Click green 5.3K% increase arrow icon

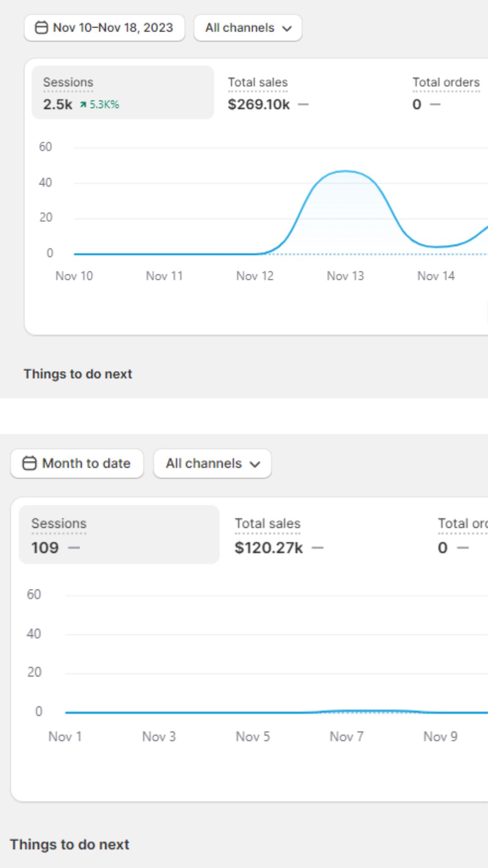[x=83, y=105]
